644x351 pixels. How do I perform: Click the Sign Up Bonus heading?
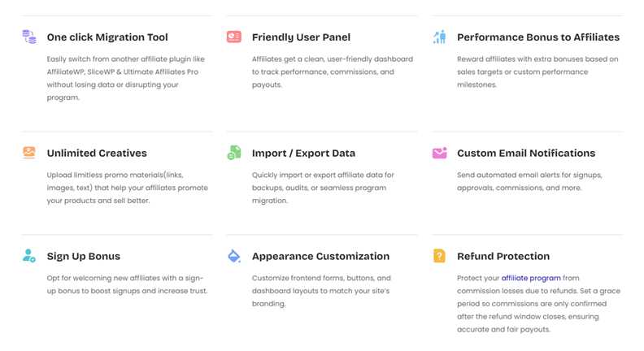(x=84, y=256)
